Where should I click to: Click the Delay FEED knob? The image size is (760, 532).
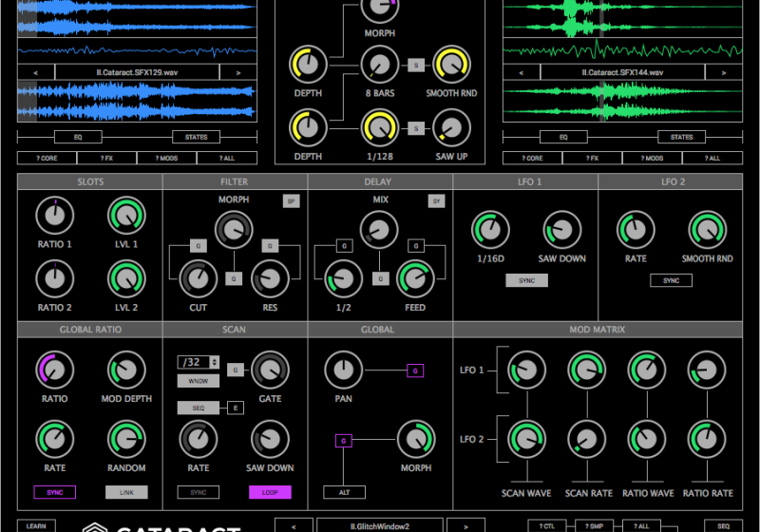point(414,278)
